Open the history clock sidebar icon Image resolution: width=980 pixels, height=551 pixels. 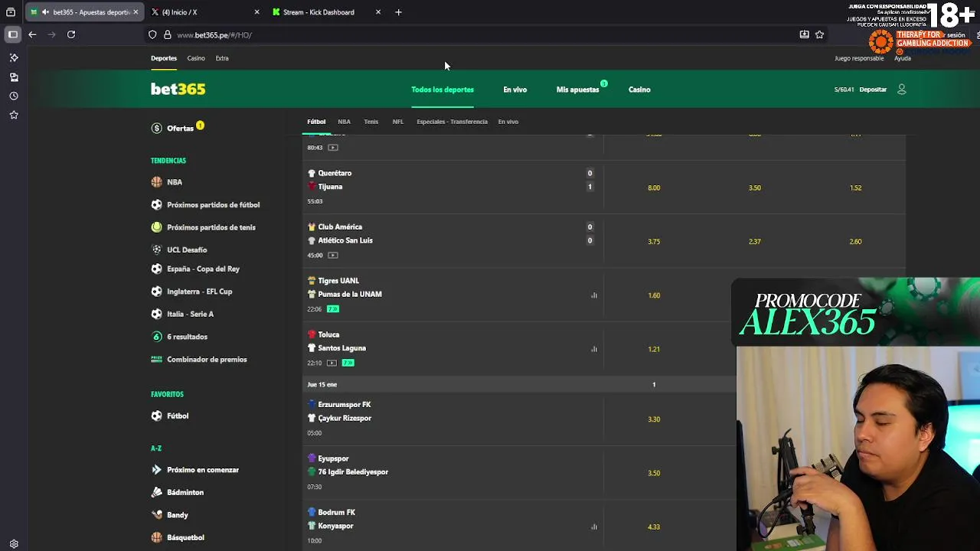(x=14, y=96)
